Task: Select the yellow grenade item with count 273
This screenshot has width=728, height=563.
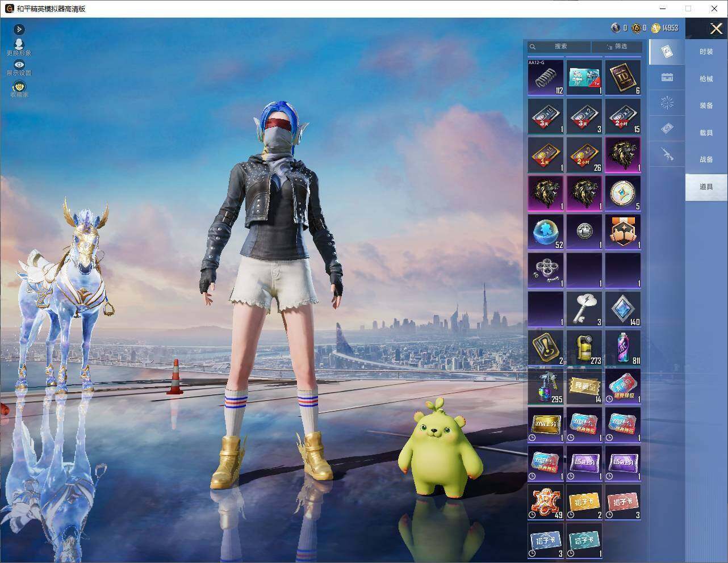Action: point(584,347)
